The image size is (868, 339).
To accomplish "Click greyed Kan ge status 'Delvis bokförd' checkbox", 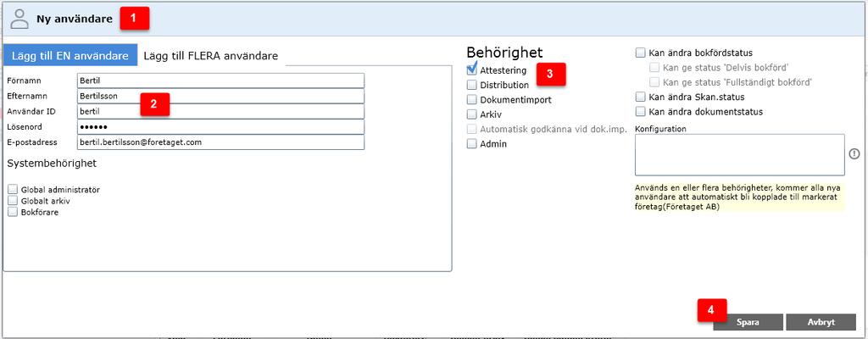I will pyautogui.click(x=654, y=68).
